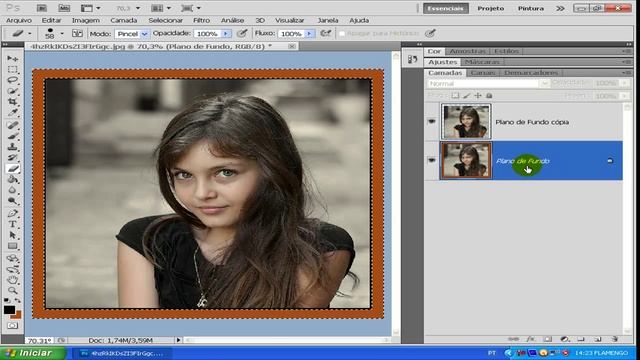Open the View Extras dropdown
This screenshot has width=640, height=360.
coord(91,8)
